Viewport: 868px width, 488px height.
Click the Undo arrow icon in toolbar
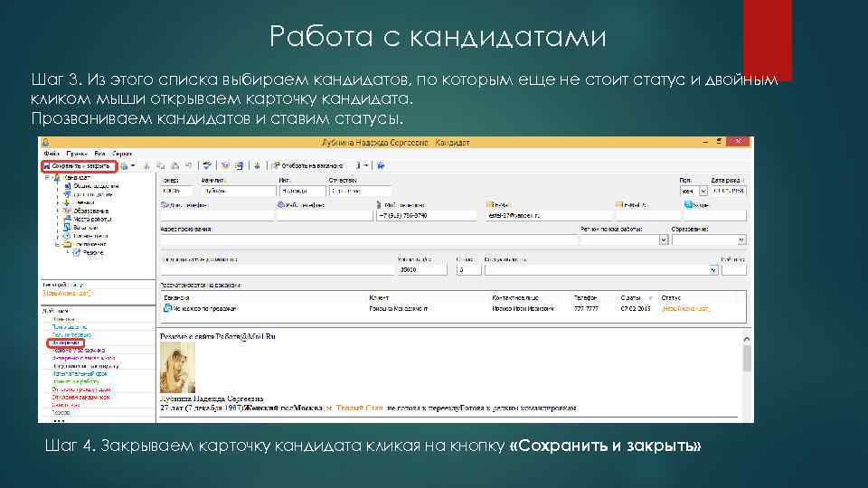coord(189,166)
